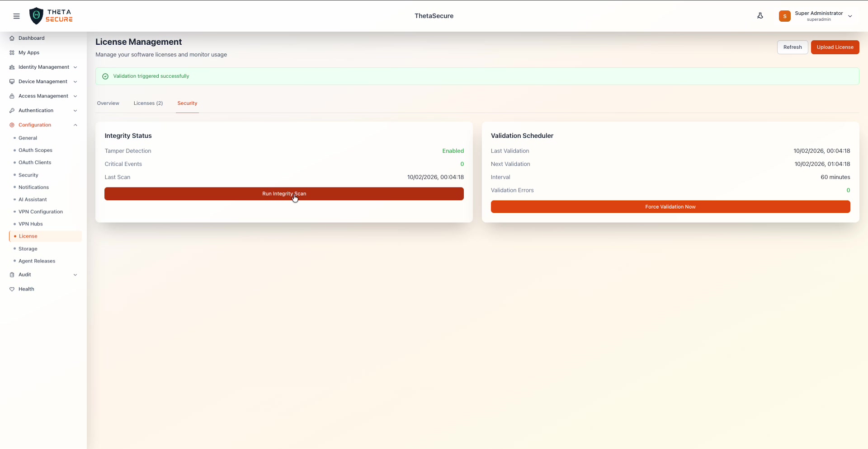
Task: Switch to the Overview tab
Action: [x=108, y=103]
